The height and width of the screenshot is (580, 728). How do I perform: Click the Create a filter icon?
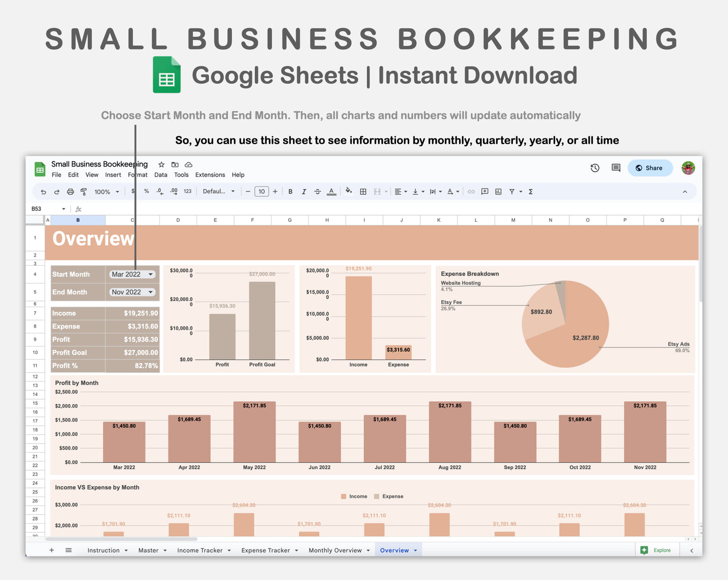pos(511,191)
